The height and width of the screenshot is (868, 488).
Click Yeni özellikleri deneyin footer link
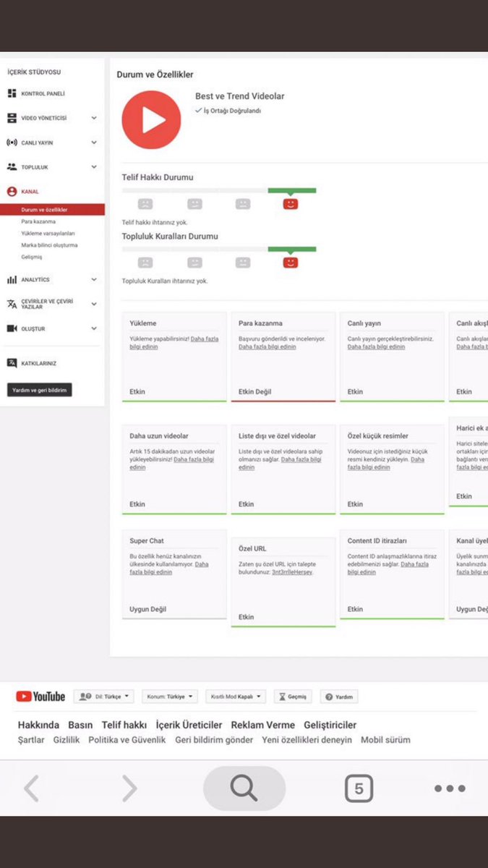tap(307, 740)
